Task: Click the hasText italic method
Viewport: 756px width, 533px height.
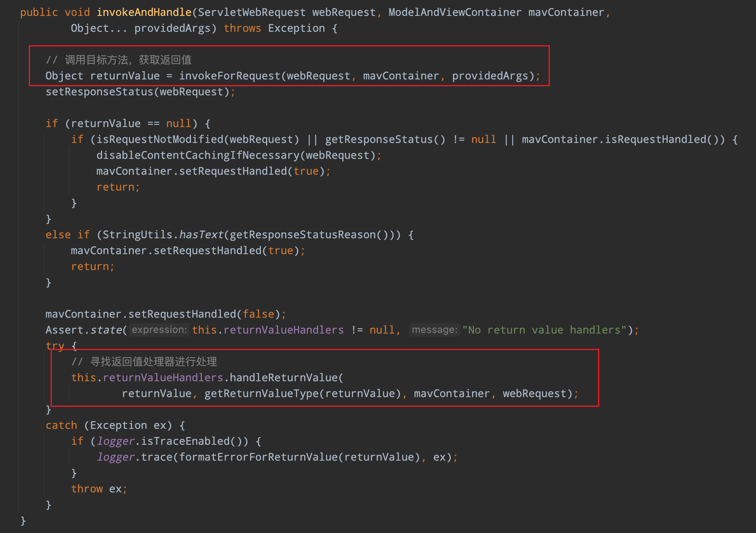Action: click(x=201, y=235)
